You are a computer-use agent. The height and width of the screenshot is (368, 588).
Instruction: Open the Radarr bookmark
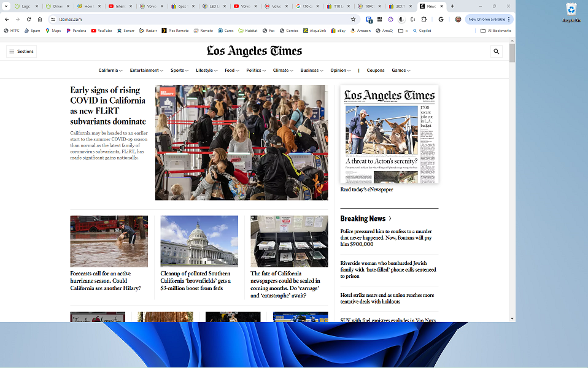pyautogui.click(x=148, y=31)
